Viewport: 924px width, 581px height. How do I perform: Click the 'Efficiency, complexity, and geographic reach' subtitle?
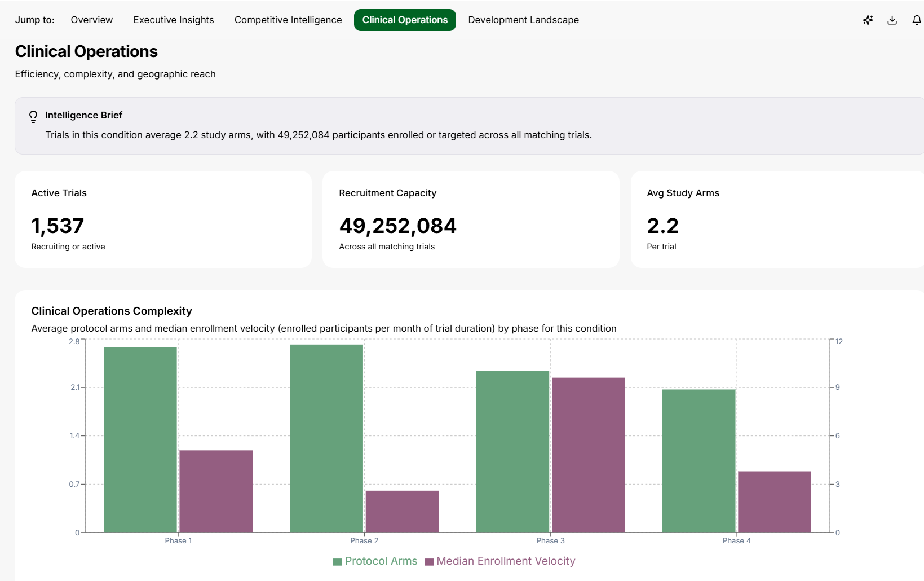pos(116,74)
